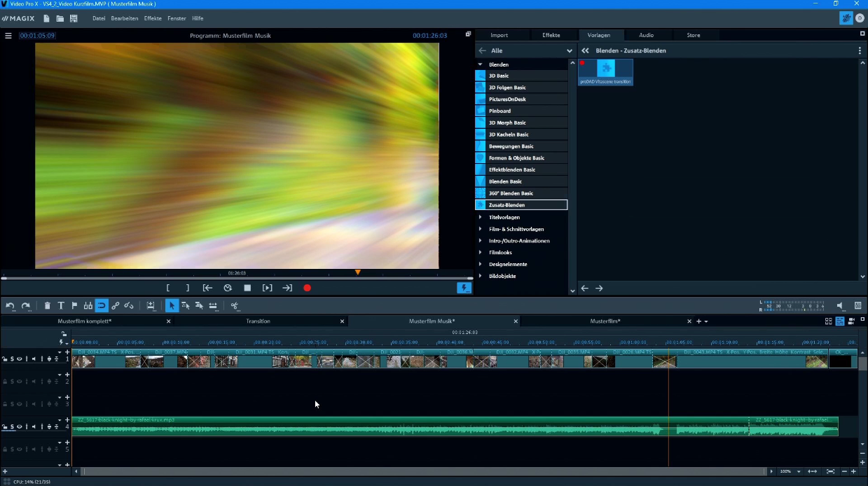Select the magnet snap tool in the toolbar

102,305
